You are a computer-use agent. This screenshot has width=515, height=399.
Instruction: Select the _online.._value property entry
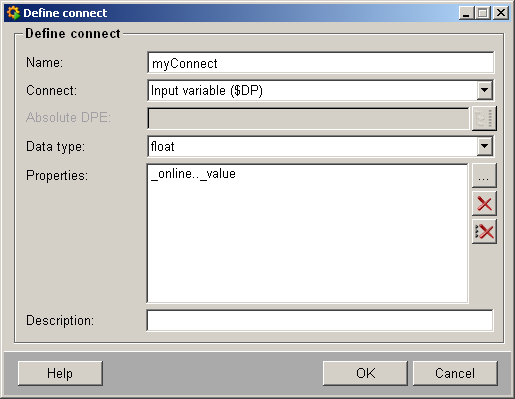click(194, 174)
